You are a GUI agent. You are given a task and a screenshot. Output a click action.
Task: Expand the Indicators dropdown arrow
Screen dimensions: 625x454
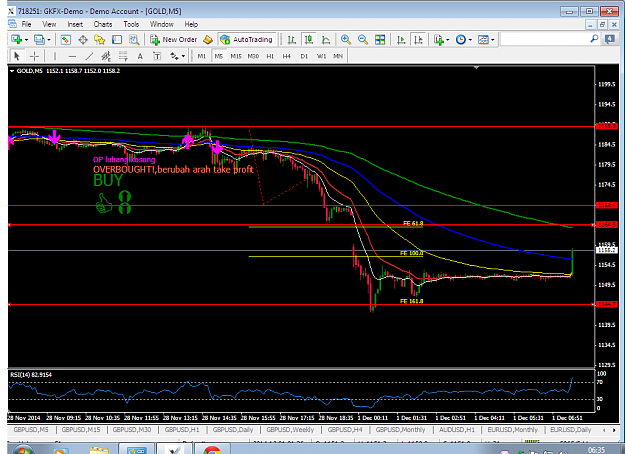click(x=448, y=39)
